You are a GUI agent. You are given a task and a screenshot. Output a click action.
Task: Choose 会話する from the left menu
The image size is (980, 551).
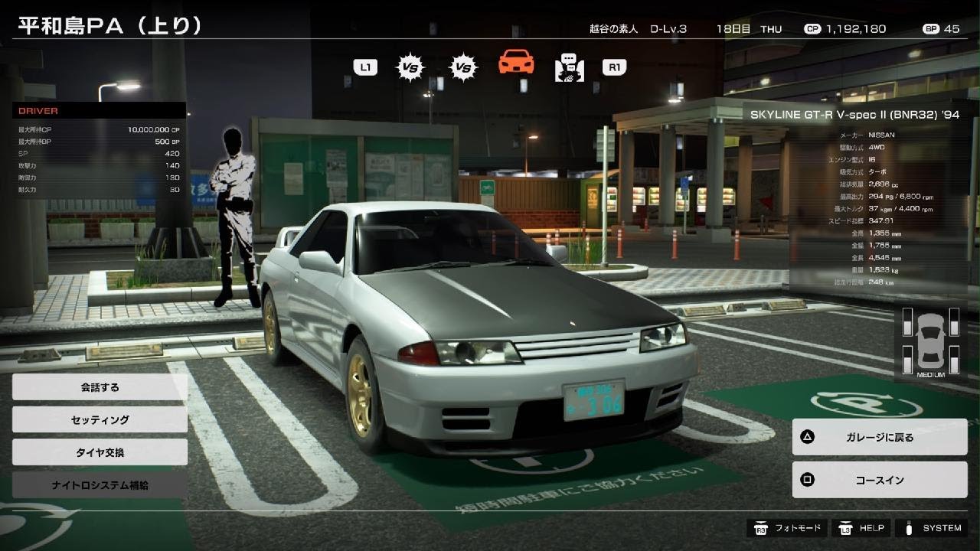[x=100, y=387]
